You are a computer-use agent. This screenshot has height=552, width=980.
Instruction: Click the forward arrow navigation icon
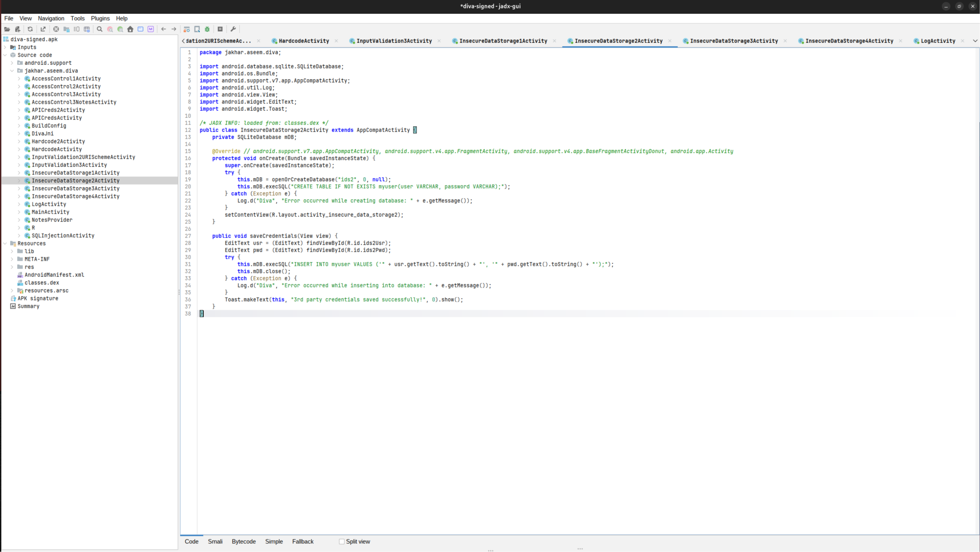pos(174,29)
